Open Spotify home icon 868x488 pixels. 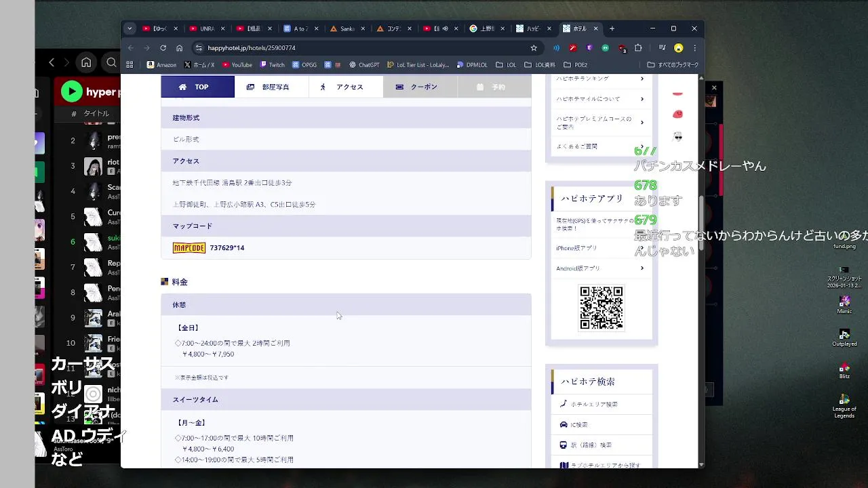pyautogui.click(x=86, y=62)
